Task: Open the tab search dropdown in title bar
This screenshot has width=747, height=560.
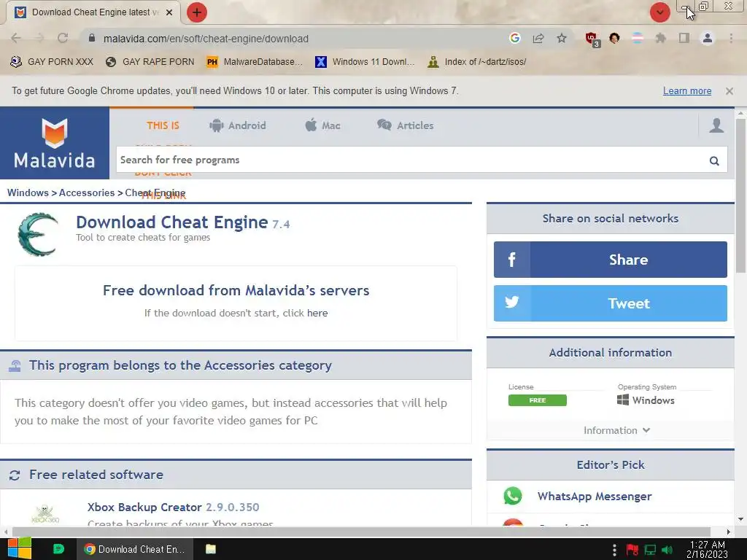Action: 659,12
